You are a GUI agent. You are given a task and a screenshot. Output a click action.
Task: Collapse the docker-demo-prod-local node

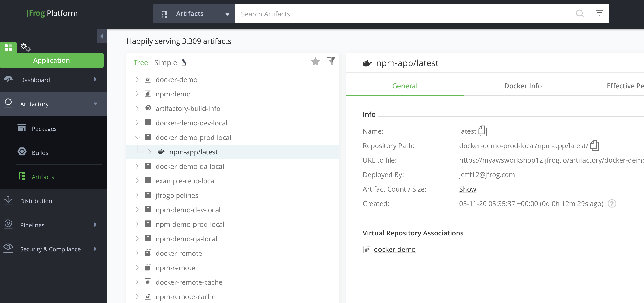[137, 138]
